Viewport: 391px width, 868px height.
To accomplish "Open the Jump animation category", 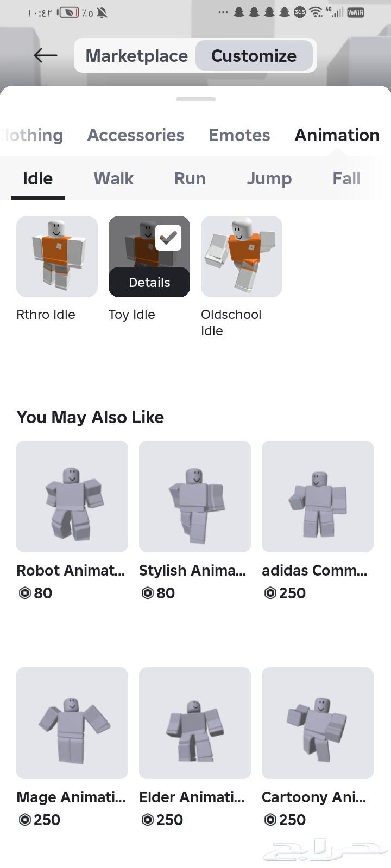I will pos(269,178).
